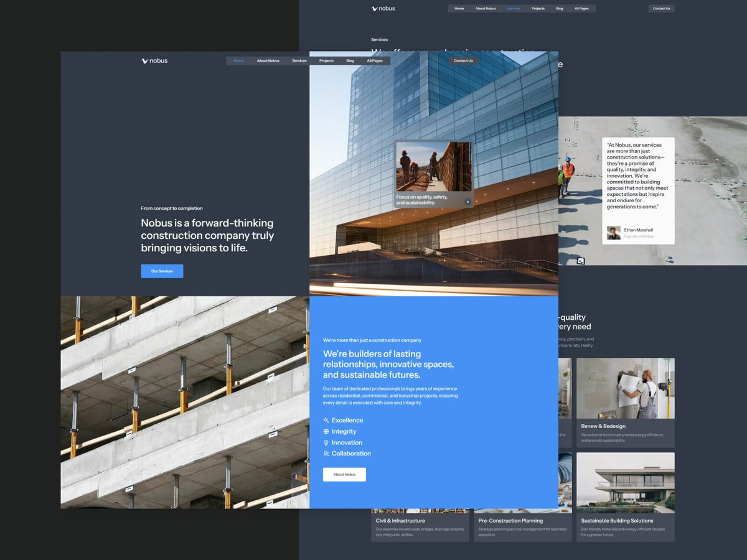Open Blog in the front page nav
Screen dimensions: 747x560
(350, 61)
